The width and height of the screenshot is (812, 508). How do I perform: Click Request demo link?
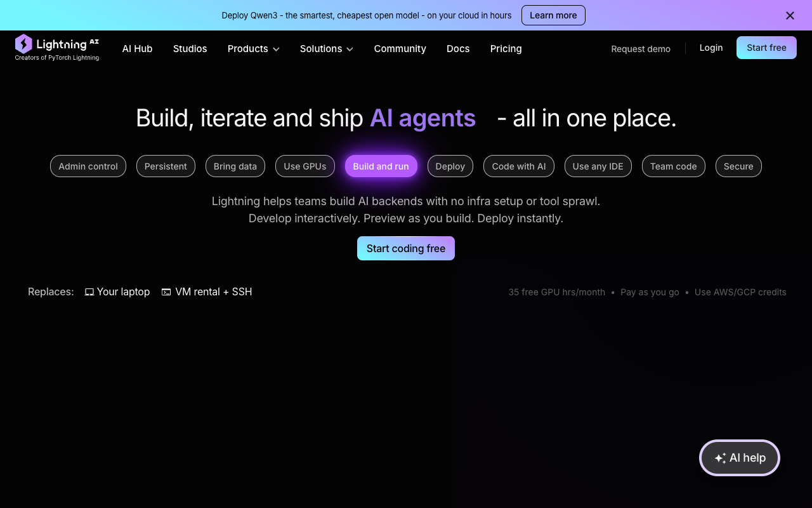(641, 49)
